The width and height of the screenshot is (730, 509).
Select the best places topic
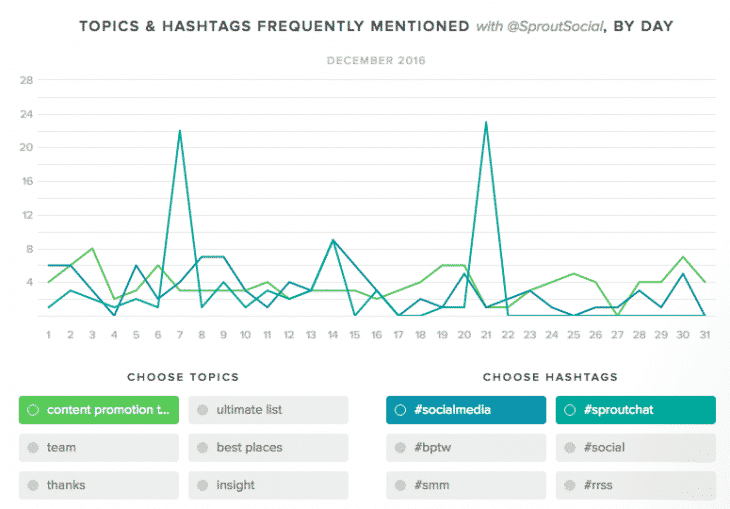[268, 448]
